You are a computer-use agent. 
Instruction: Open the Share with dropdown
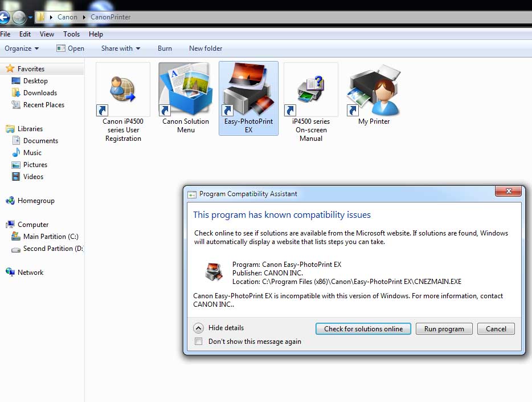pyautogui.click(x=121, y=48)
